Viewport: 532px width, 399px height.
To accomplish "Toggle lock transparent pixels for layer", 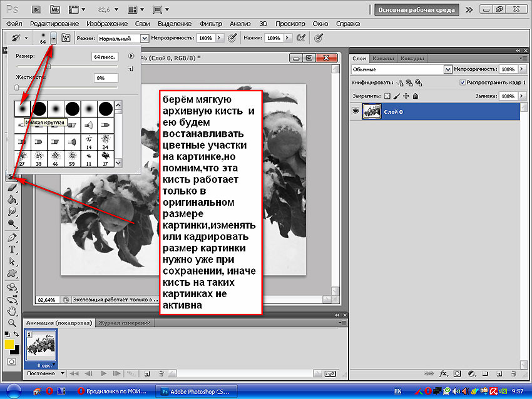I will pos(387,96).
